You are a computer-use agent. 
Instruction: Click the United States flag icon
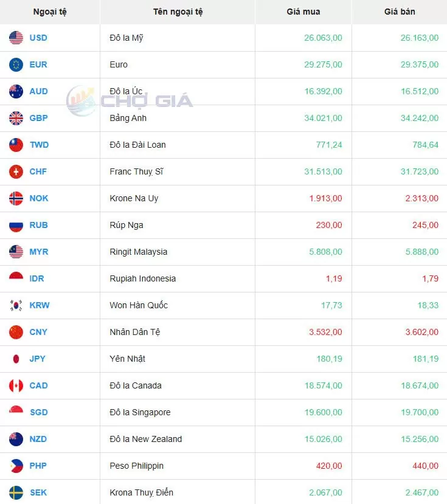pyautogui.click(x=16, y=38)
